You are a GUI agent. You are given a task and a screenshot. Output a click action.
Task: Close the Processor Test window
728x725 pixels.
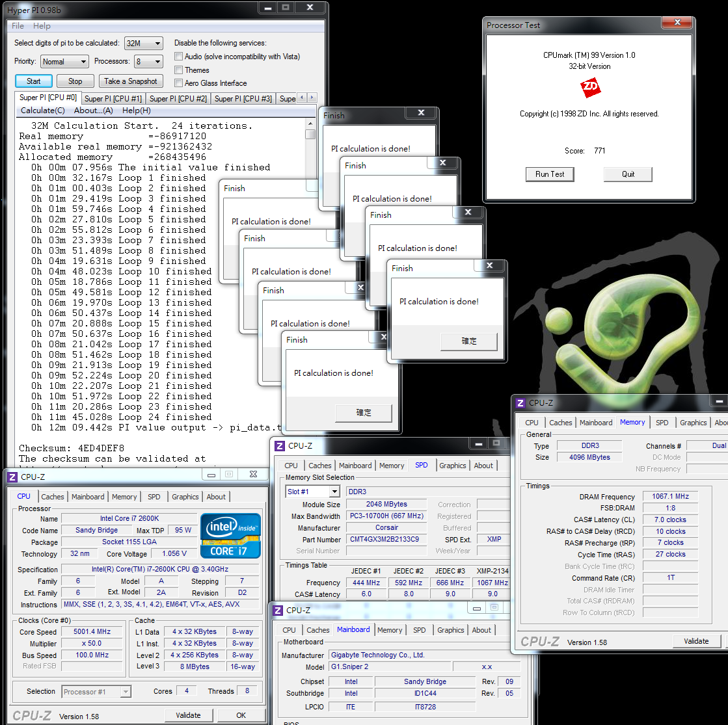[x=677, y=22]
